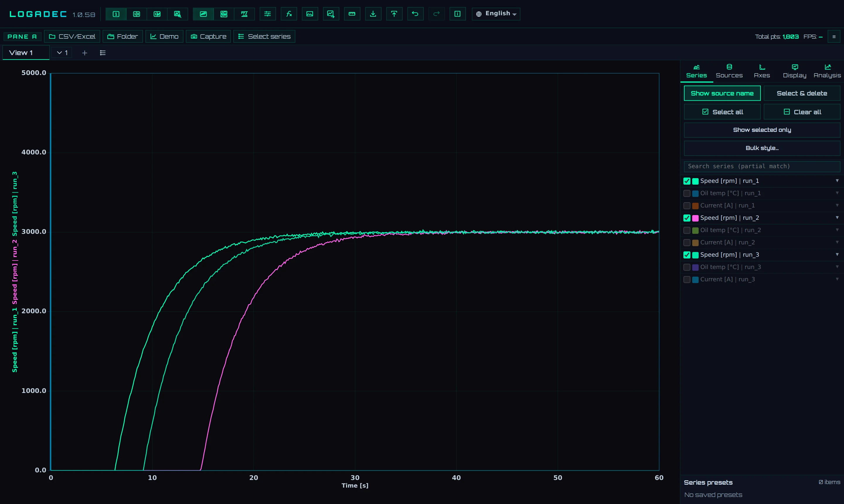The height and width of the screenshot is (504, 844).
Task: Open the FFT chart mode
Action: [244, 14]
